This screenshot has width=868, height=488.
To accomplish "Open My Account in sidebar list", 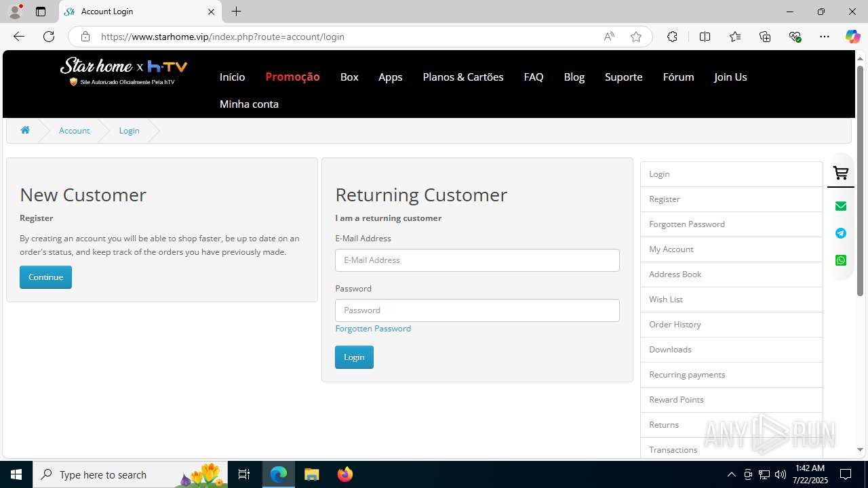I will click(x=732, y=249).
